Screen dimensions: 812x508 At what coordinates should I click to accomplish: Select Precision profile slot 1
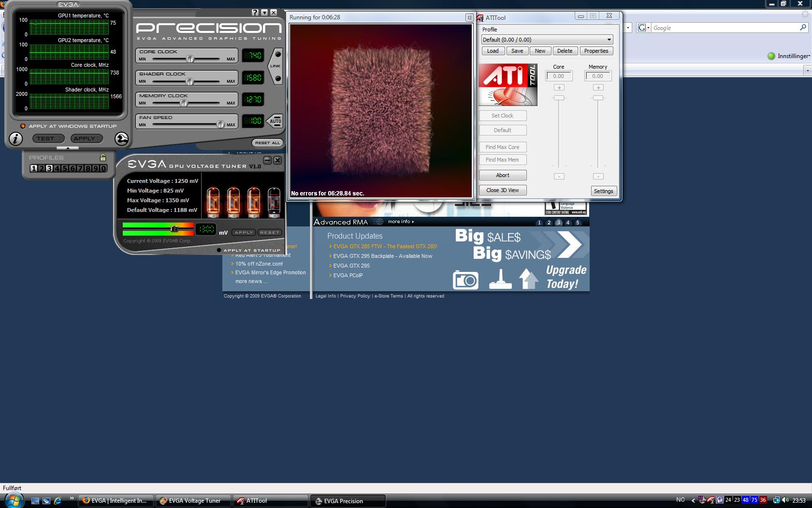pyautogui.click(x=34, y=168)
